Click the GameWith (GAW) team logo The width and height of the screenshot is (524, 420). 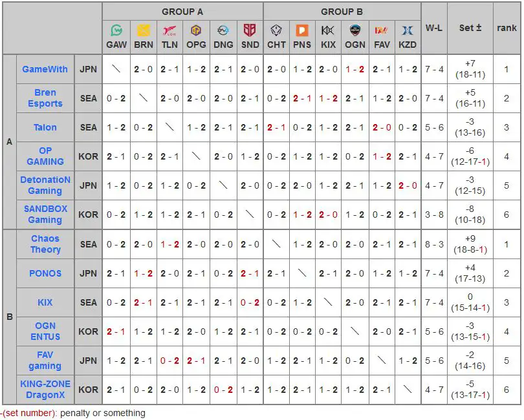(x=117, y=30)
